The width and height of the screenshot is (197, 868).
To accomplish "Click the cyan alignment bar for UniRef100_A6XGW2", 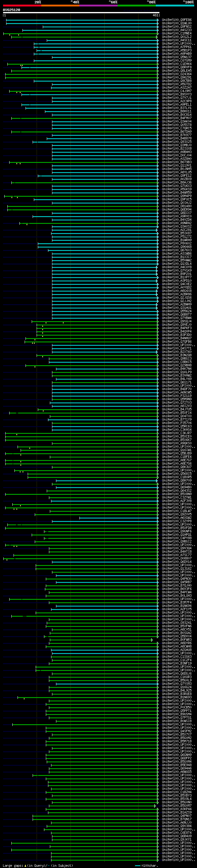I will (119, 518).
